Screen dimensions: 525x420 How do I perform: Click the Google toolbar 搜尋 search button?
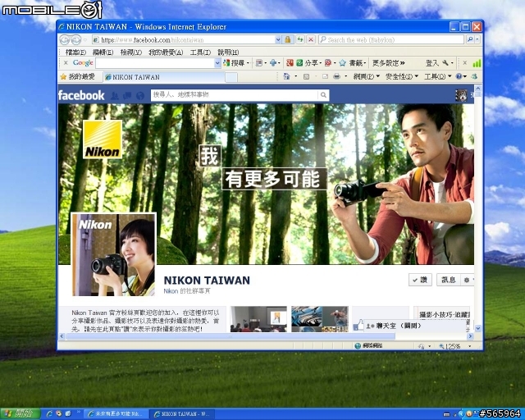pos(235,62)
